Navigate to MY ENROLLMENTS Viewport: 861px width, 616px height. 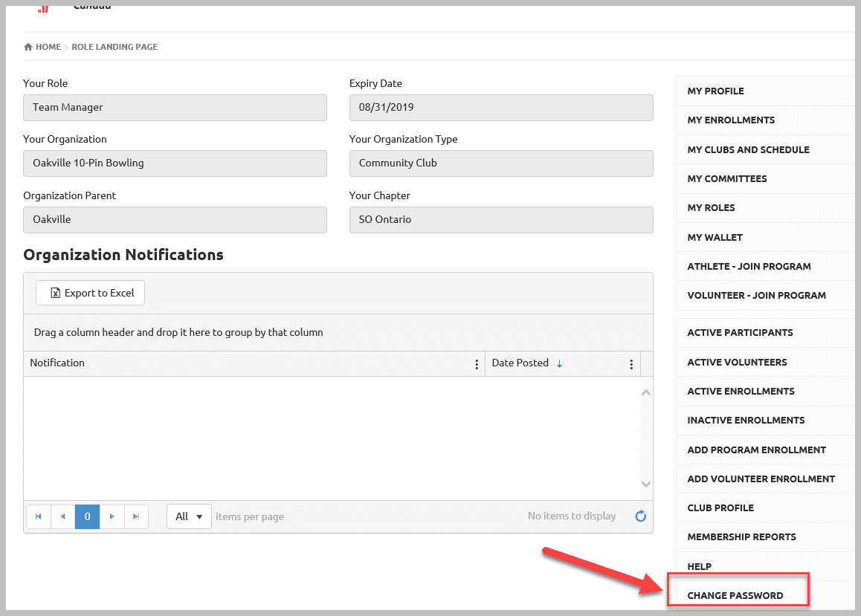(730, 120)
